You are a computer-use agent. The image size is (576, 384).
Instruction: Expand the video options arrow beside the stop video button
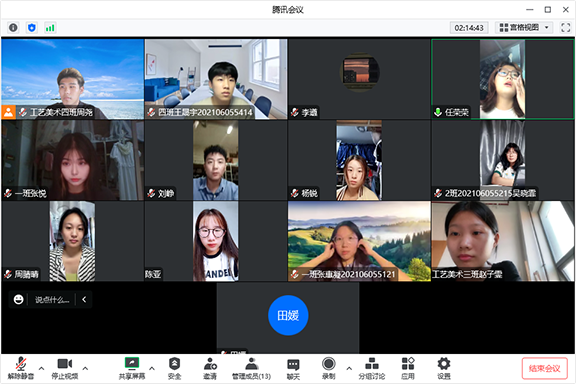[85, 368]
